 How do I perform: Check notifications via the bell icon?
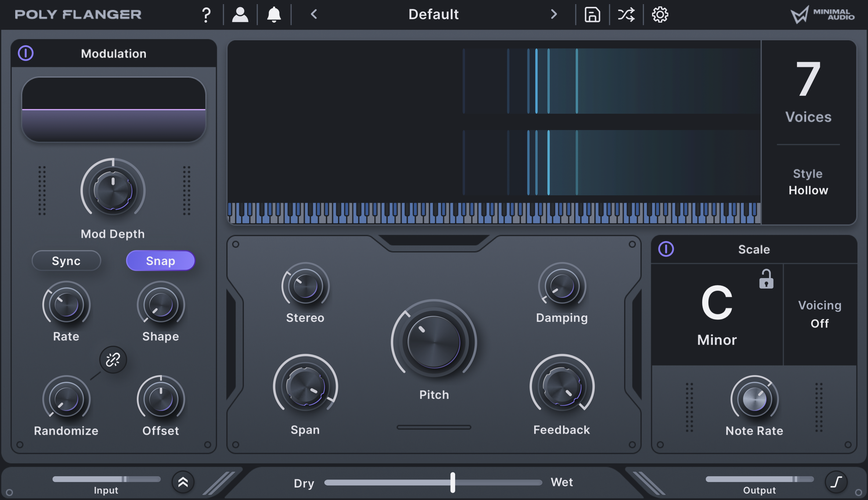[274, 14]
